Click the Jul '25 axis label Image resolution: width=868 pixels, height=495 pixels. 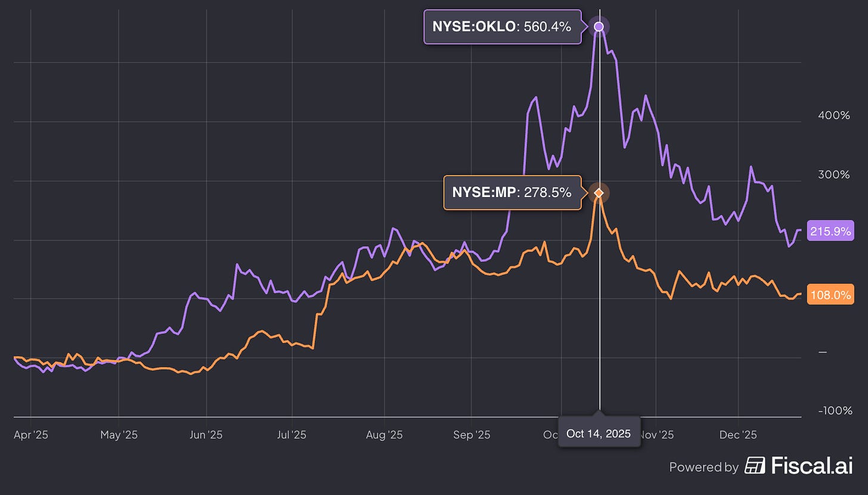tap(292, 435)
